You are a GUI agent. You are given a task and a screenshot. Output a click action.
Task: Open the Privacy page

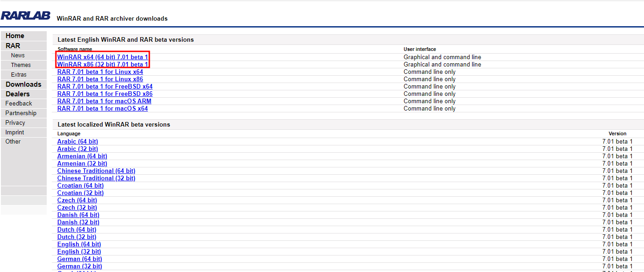coord(15,123)
